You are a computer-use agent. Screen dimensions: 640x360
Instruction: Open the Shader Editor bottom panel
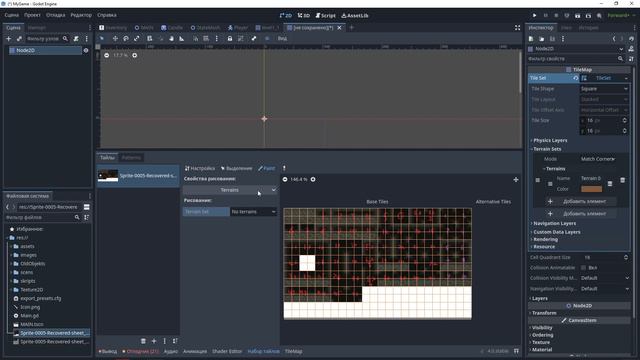coord(227,351)
